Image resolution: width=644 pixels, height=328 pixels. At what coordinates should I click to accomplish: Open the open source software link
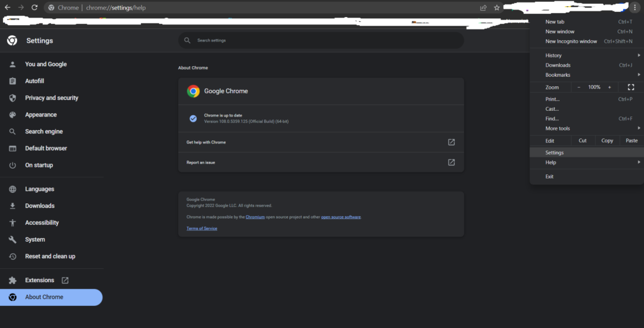pyautogui.click(x=341, y=217)
